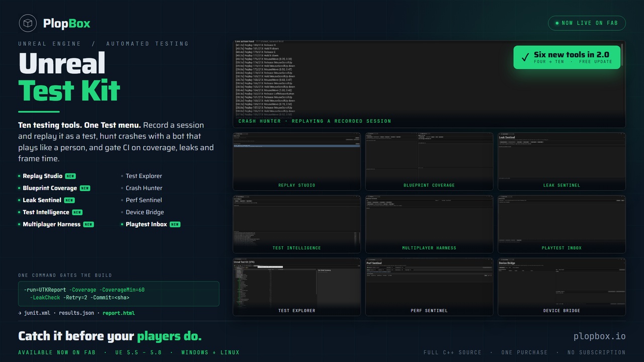Image resolution: width=644 pixels, height=362 pixels.
Task: Click the -LeakCheck flag text
Action: [x=46, y=298]
